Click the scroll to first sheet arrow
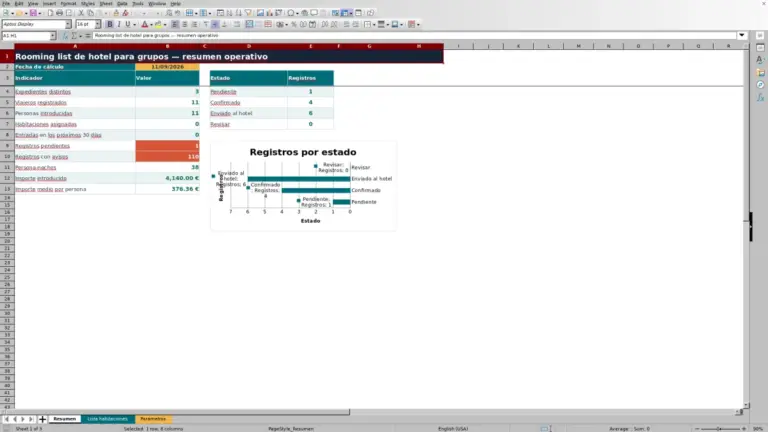Image resolution: width=768 pixels, height=432 pixels. coord(6,419)
